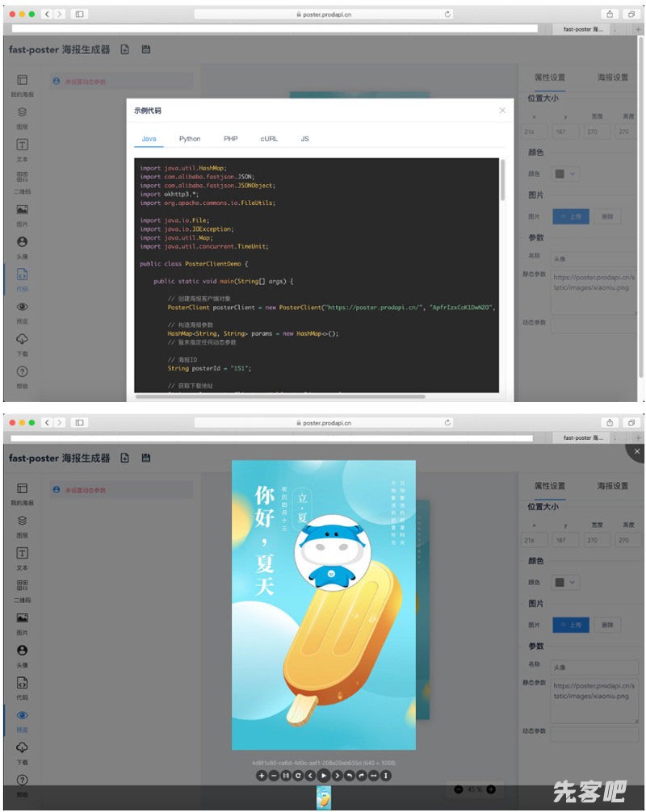The width and height of the screenshot is (646, 812).
Task: Click zoom-in on the image viewer toolbar
Action: coord(261,776)
